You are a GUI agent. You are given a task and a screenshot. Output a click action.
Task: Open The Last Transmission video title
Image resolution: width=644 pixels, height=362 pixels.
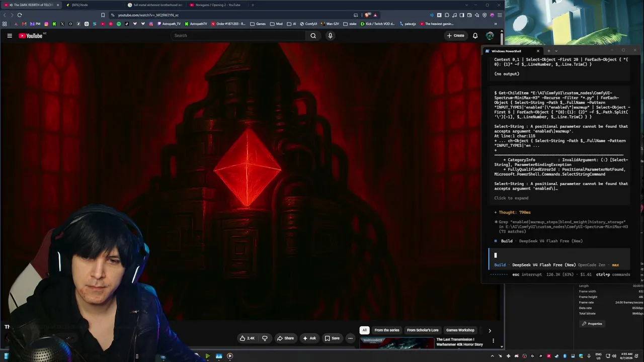[459, 342]
